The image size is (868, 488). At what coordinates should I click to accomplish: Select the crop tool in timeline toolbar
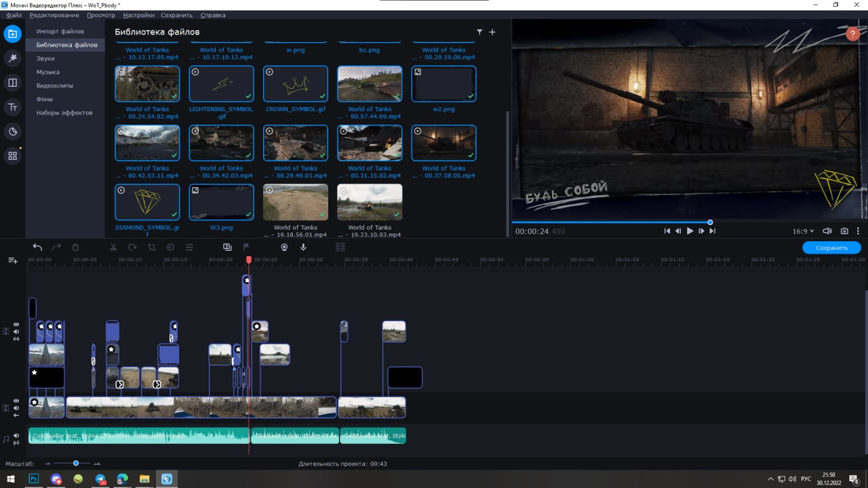tap(151, 247)
